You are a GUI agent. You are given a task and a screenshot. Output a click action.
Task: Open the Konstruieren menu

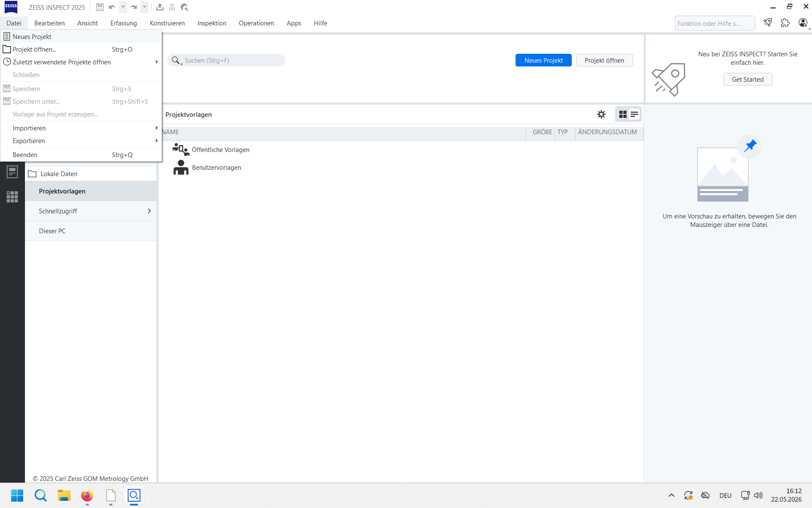tap(167, 23)
